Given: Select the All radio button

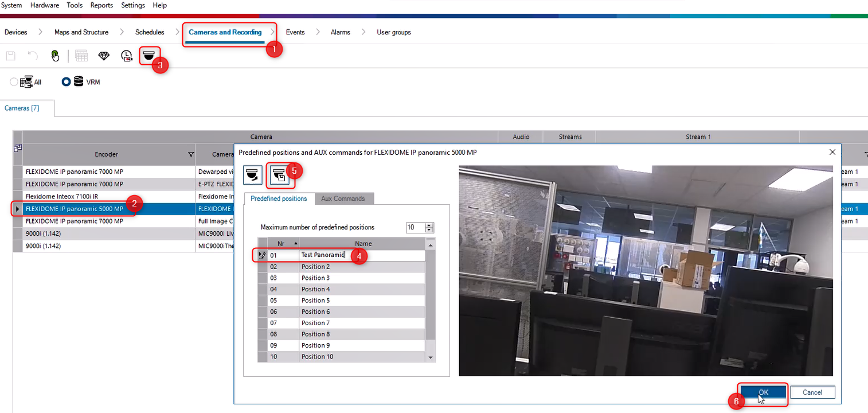Looking at the screenshot, I should [x=14, y=82].
